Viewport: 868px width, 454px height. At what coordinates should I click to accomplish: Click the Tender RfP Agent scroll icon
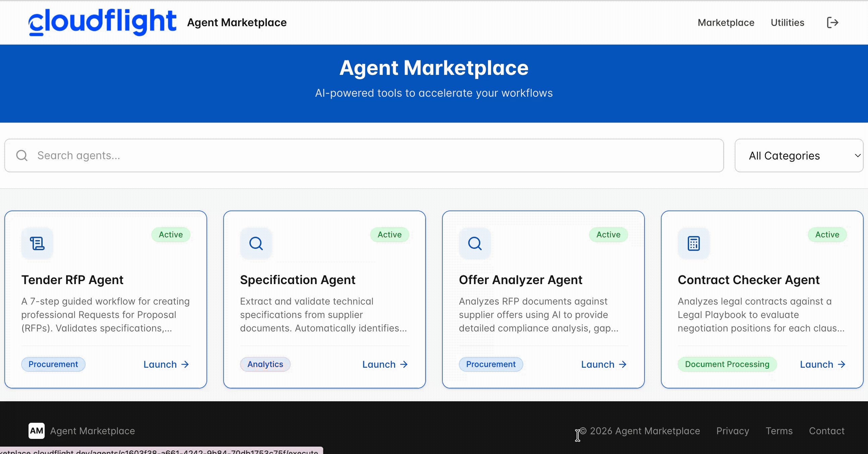(x=37, y=243)
